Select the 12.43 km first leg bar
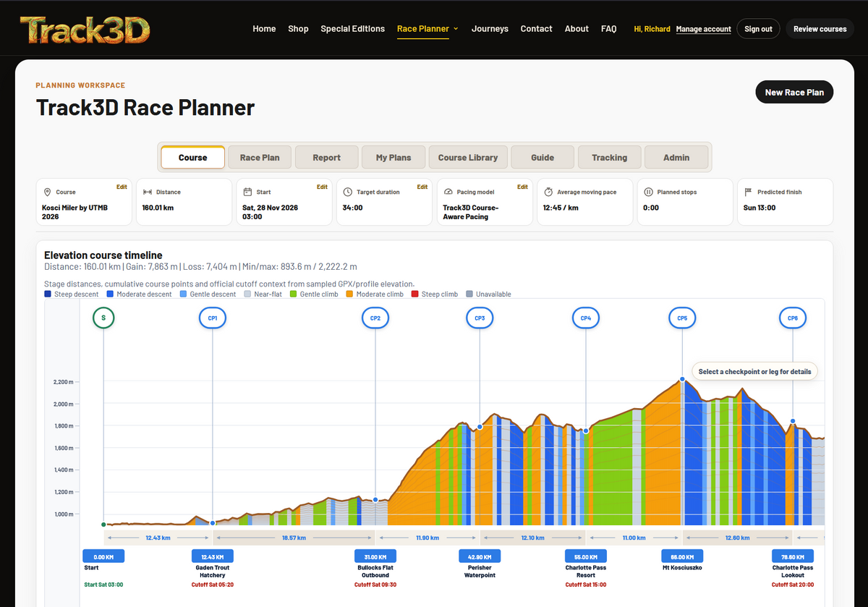Viewport: 868px width, 607px height. (158, 538)
